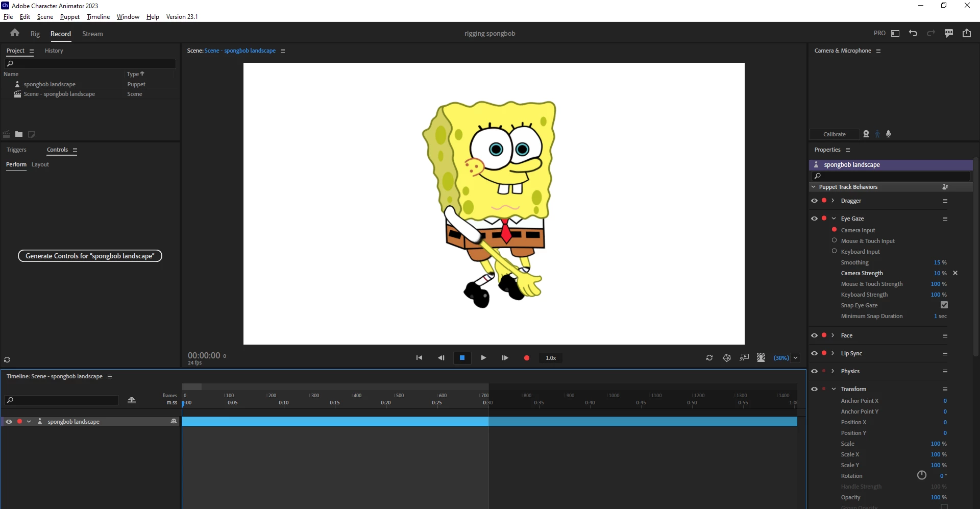Play the scene

pos(483,358)
